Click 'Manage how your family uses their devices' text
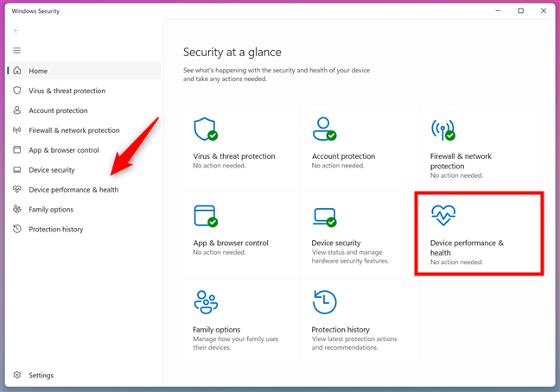 236,343
